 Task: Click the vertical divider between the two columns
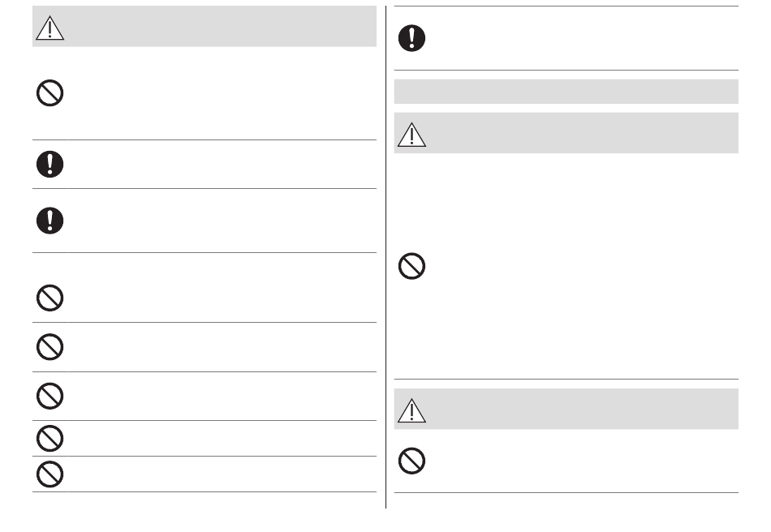[386, 257]
